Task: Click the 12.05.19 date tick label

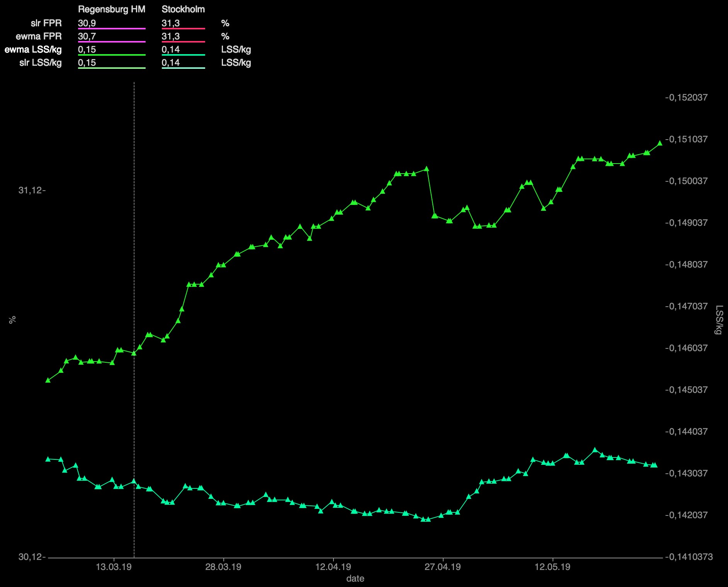Action: [x=552, y=567]
